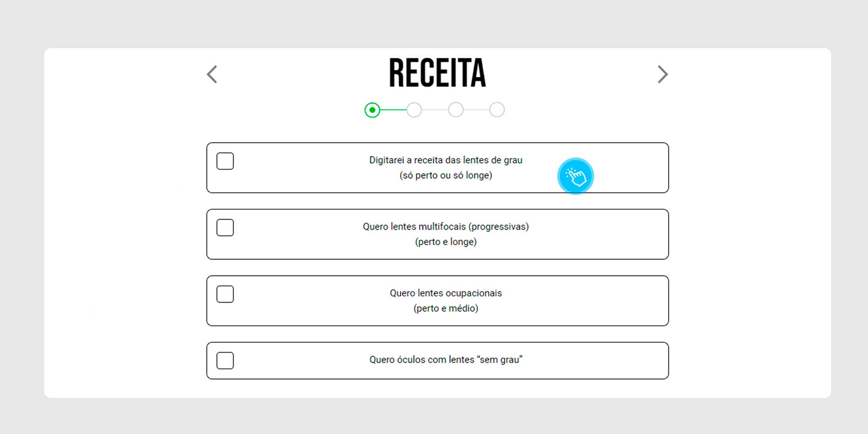The height and width of the screenshot is (434, 868).
Task: Mark the lentes 'sem grau' checkbox
Action: pos(225,361)
